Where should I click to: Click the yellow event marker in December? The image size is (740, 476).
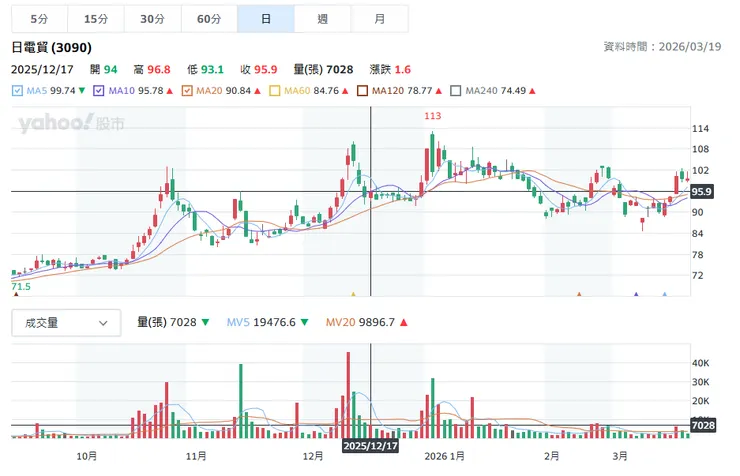[x=353, y=294]
